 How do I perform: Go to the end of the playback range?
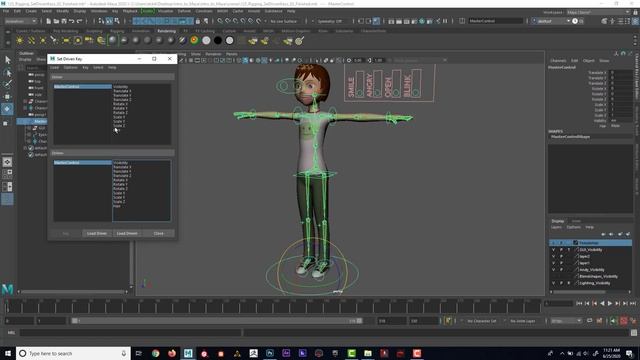click(x=633, y=303)
